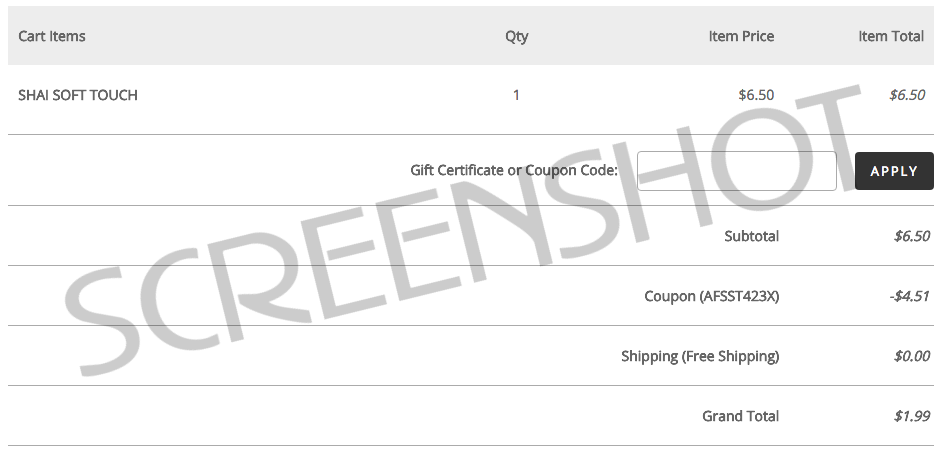
Task: Click the Gift Certificate or Coupon Code label
Action: pyautogui.click(x=514, y=170)
